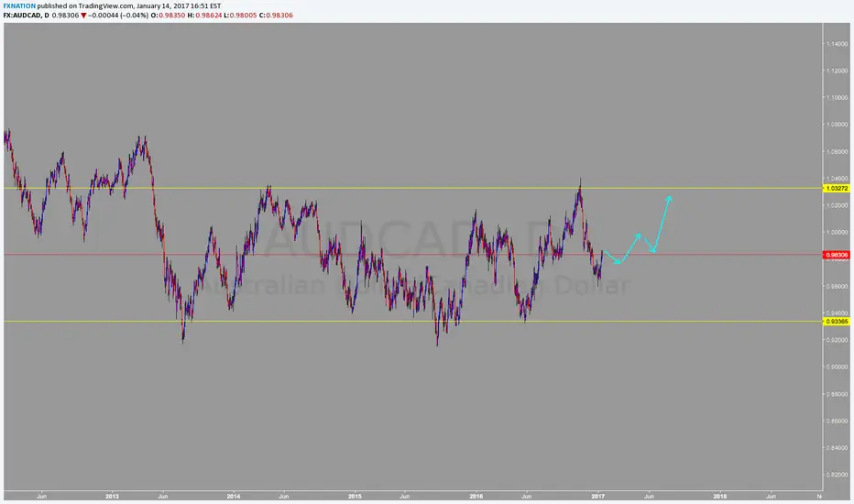Click the 0.84000 price axis label

point(838,448)
